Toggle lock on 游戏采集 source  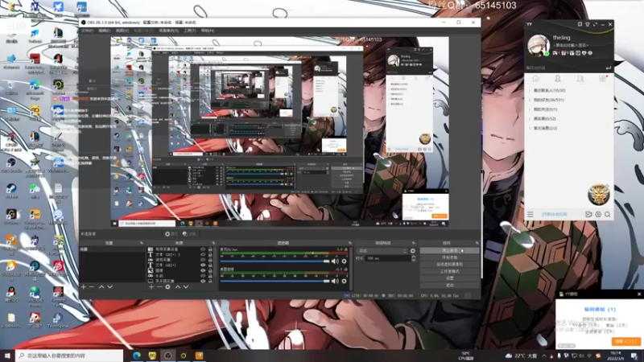[x=210, y=260]
